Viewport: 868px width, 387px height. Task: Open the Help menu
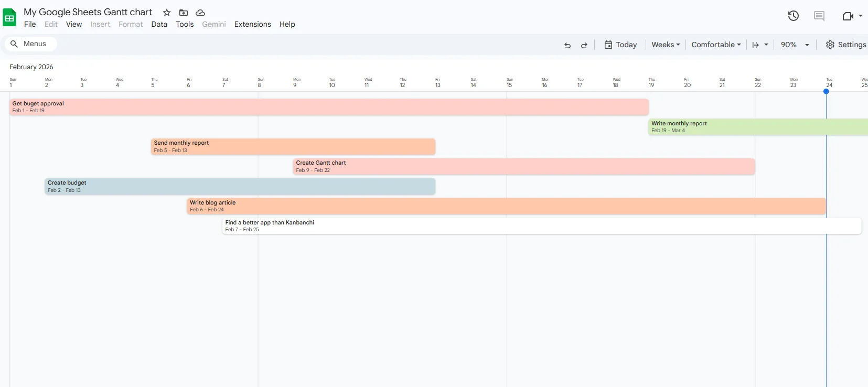tap(287, 24)
